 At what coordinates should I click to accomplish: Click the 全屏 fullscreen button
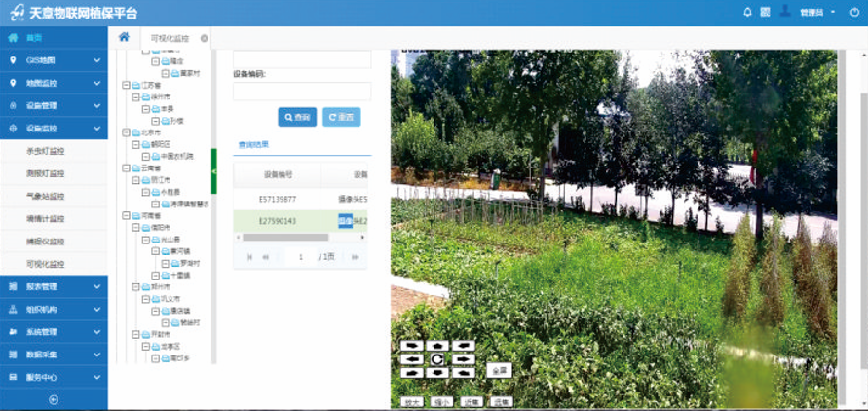[499, 371]
